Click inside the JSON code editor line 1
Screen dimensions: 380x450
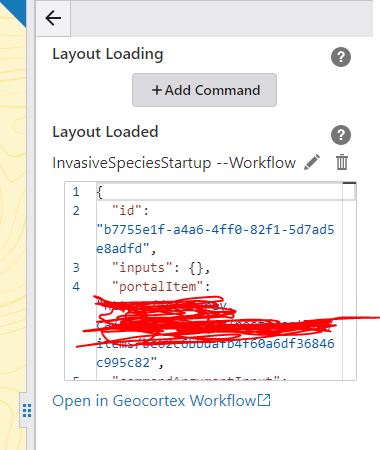point(219,192)
